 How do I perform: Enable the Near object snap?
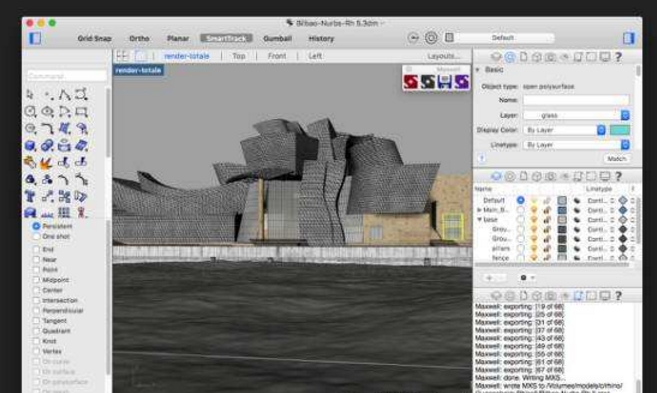coord(36,259)
